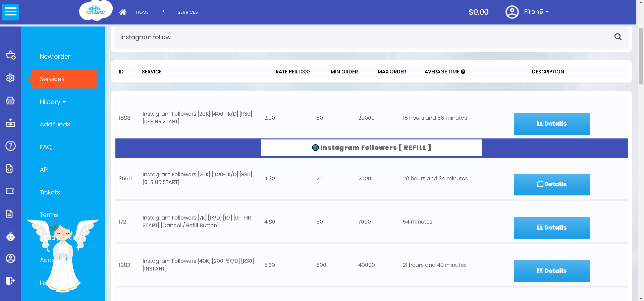This screenshot has width=644, height=301.
Task: Expand the History dropdown menu
Action: 52,102
